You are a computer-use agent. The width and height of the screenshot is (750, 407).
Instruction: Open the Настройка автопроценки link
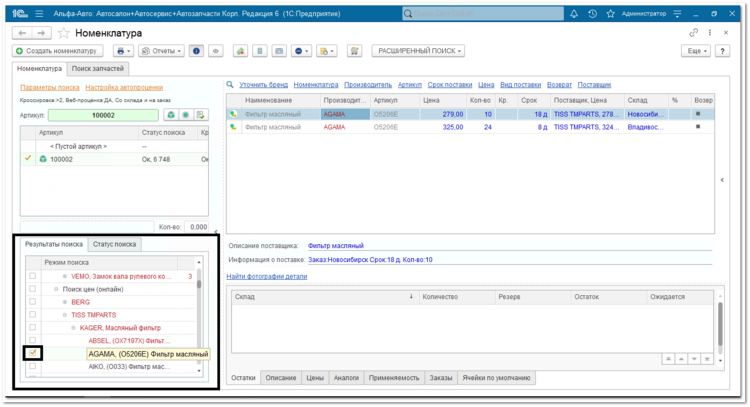coord(124,87)
